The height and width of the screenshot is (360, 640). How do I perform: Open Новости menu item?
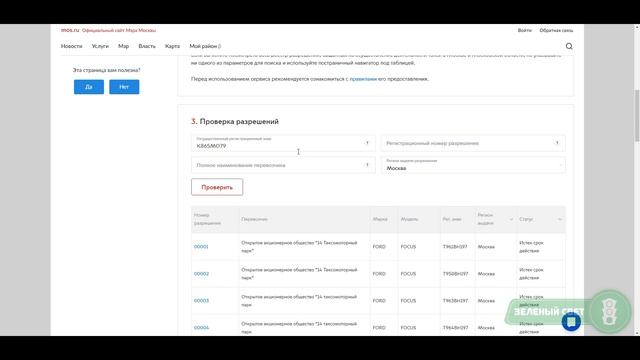pos(71,46)
